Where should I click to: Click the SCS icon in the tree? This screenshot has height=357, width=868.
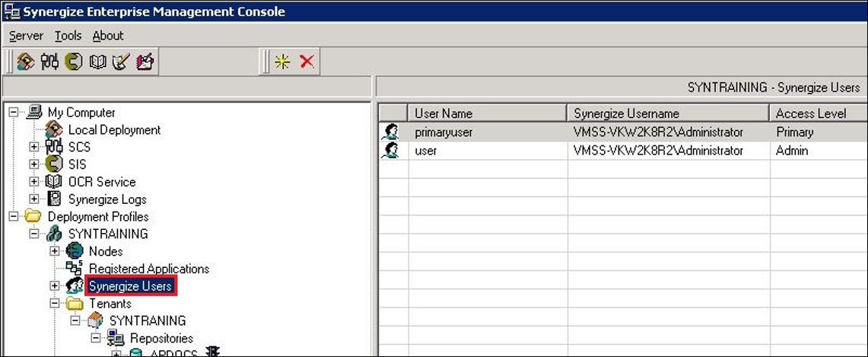click(54, 147)
